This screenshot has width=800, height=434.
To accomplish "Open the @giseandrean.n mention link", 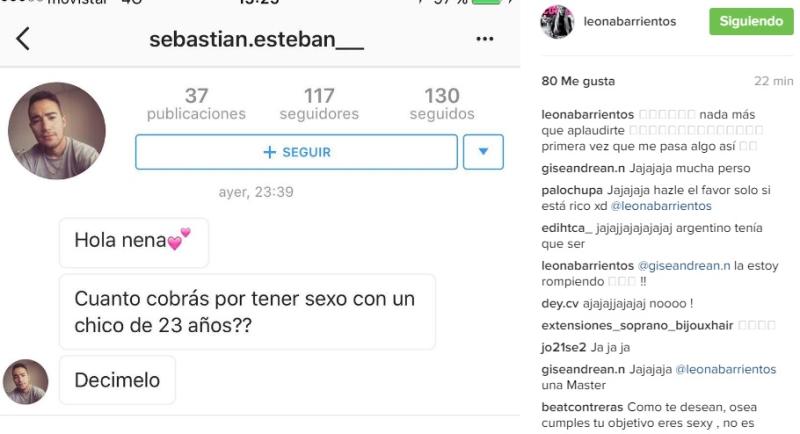I will coord(684,266).
